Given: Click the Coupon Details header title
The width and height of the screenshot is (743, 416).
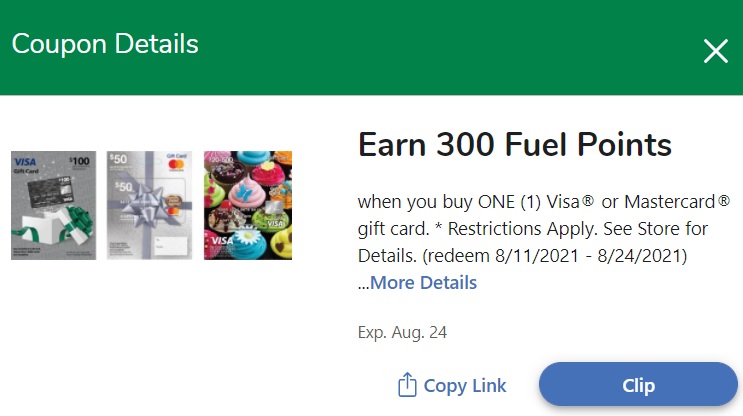Looking at the screenshot, I should tap(105, 44).
